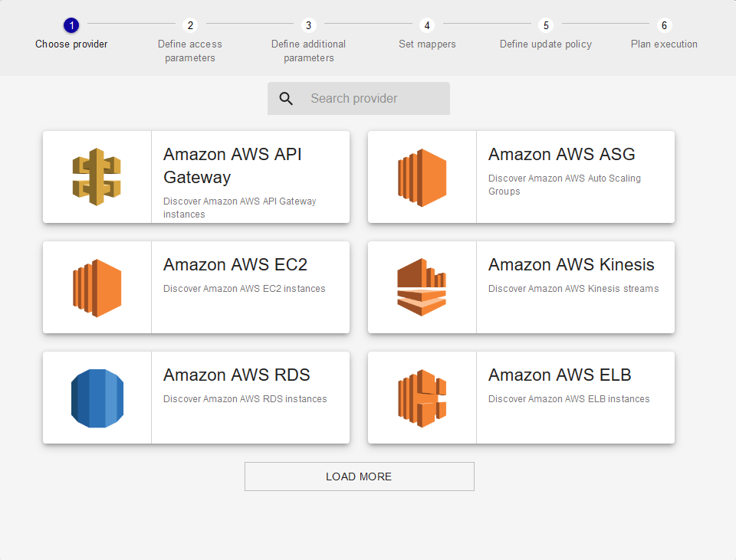Click 'Discover Amazon AWS ELB instances' description
The width and height of the screenshot is (736, 560).
(569, 398)
